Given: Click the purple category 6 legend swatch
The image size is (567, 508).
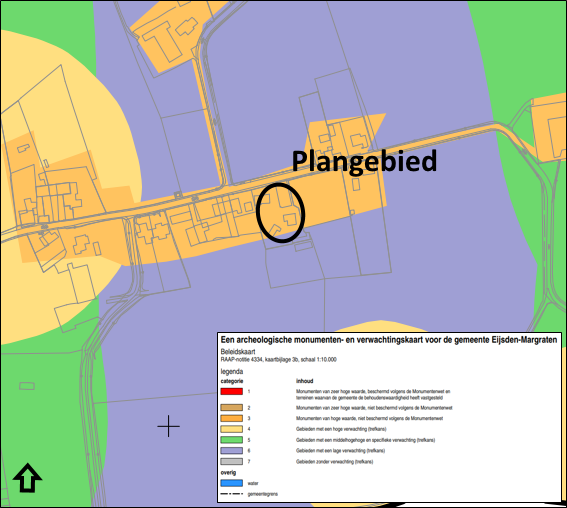Looking at the screenshot, I should coord(231,451).
